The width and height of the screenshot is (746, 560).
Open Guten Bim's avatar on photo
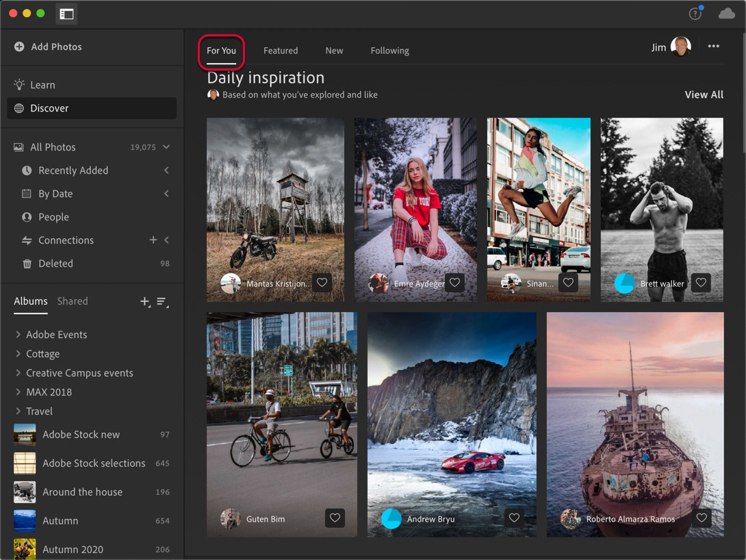click(231, 519)
